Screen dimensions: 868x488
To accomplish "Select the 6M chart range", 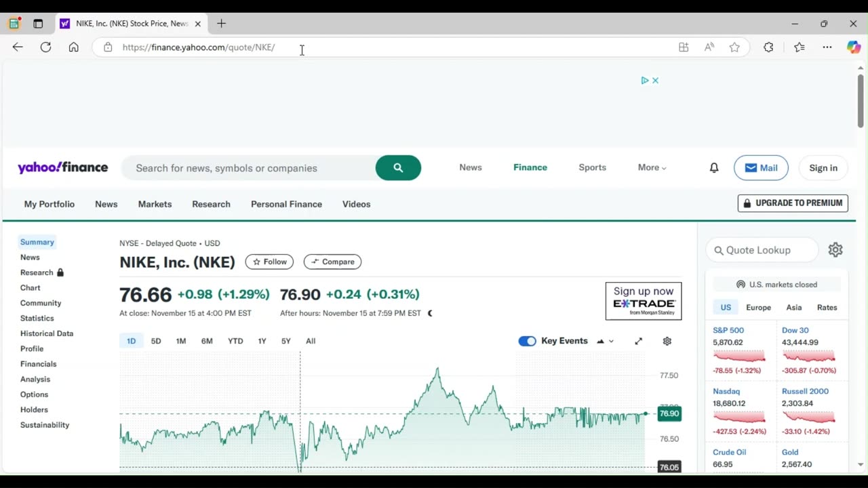I will [x=207, y=341].
